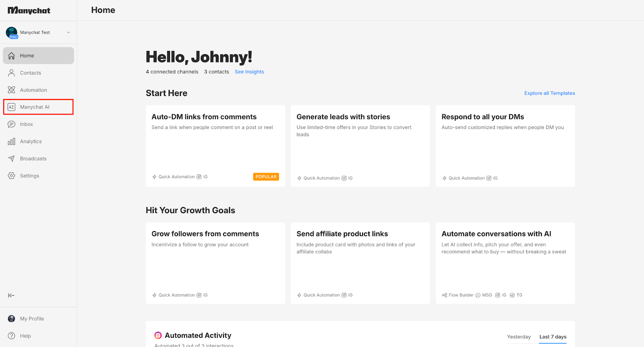Open the Contacts person icon
644x347 pixels.
(12, 73)
